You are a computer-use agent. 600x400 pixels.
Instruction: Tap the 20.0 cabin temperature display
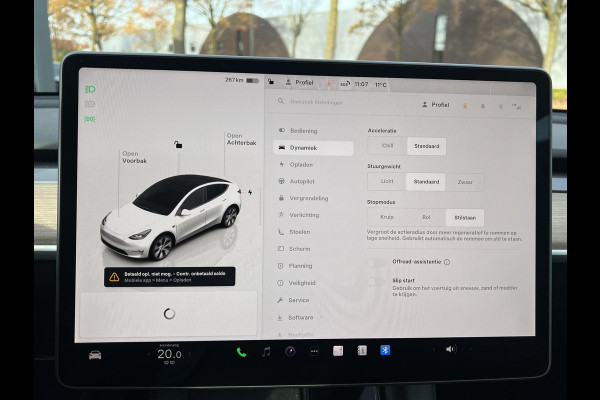(169, 354)
